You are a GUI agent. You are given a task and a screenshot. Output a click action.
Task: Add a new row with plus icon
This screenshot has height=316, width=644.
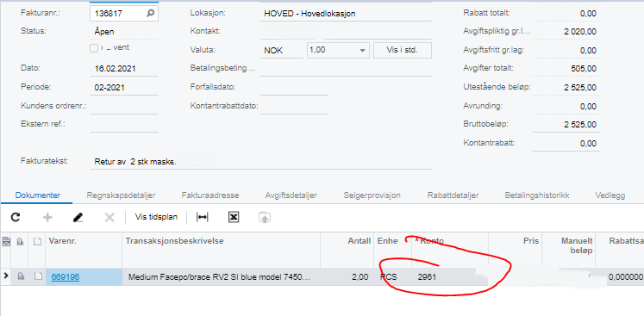click(x=47, y=217)
